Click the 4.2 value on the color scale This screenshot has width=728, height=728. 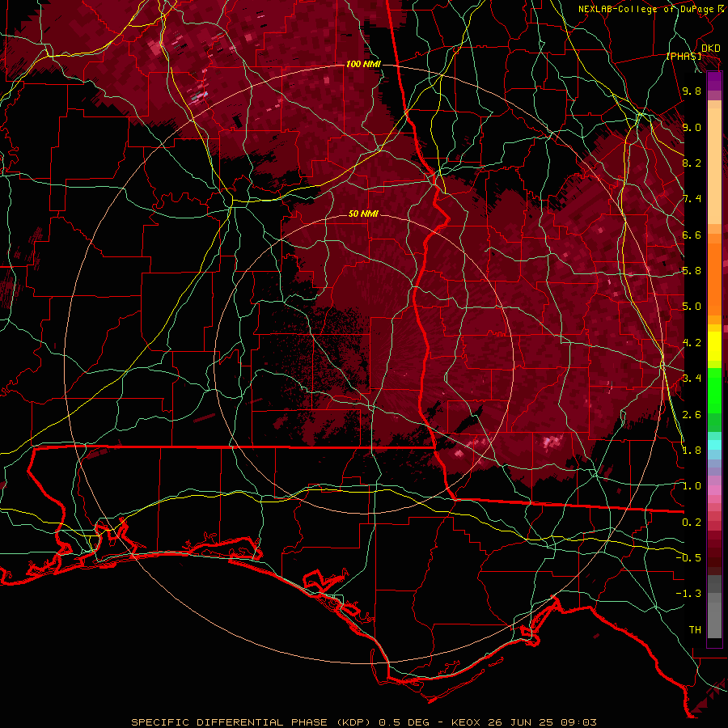coord(692,343)
